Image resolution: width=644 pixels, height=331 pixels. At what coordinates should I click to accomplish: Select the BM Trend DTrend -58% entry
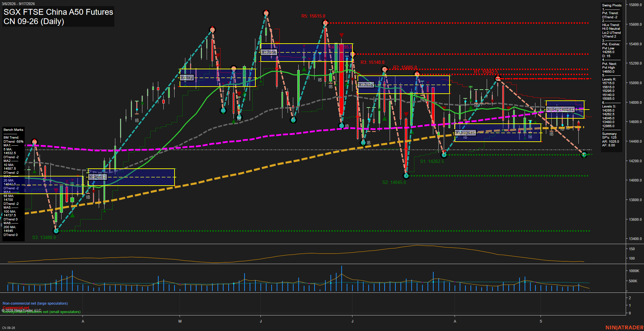(14, 140)
